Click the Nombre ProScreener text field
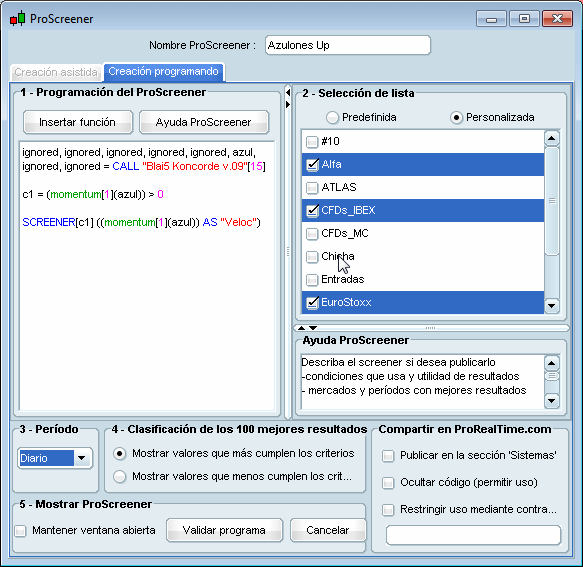 tap(348, 45)
